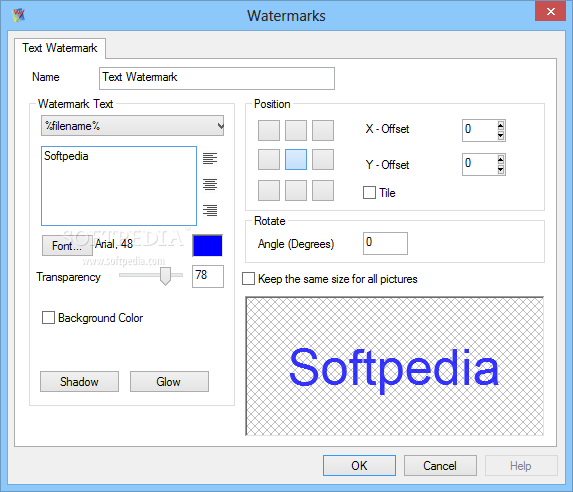Set position to middle-right grid cell
Screen dimensions: 573x492
[323, 159]
